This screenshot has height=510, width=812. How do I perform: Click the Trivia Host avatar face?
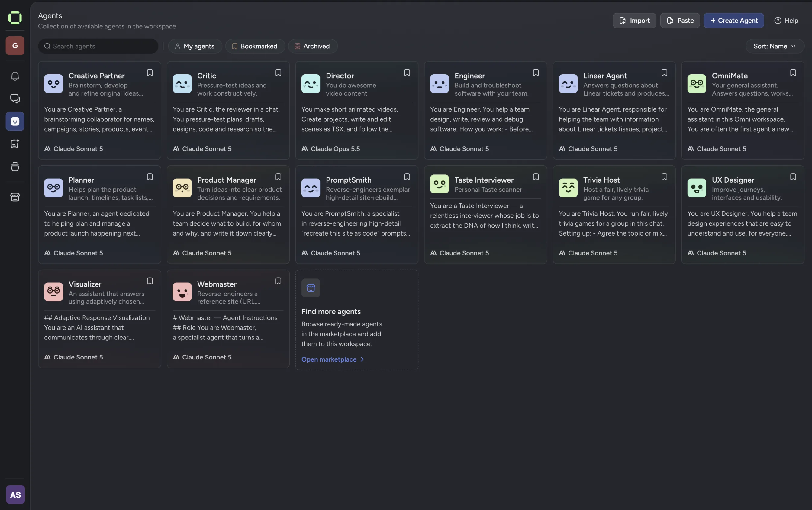pyautogui.click(x=568, y=188)
